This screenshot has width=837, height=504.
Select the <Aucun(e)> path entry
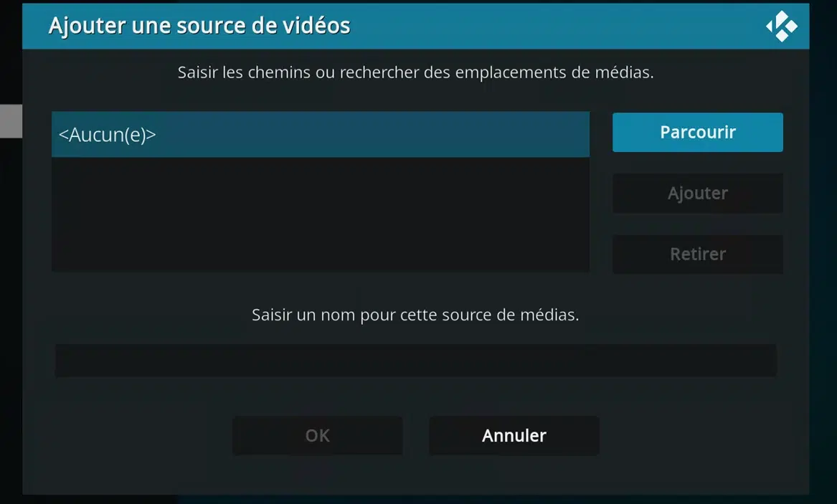point(321,134)
